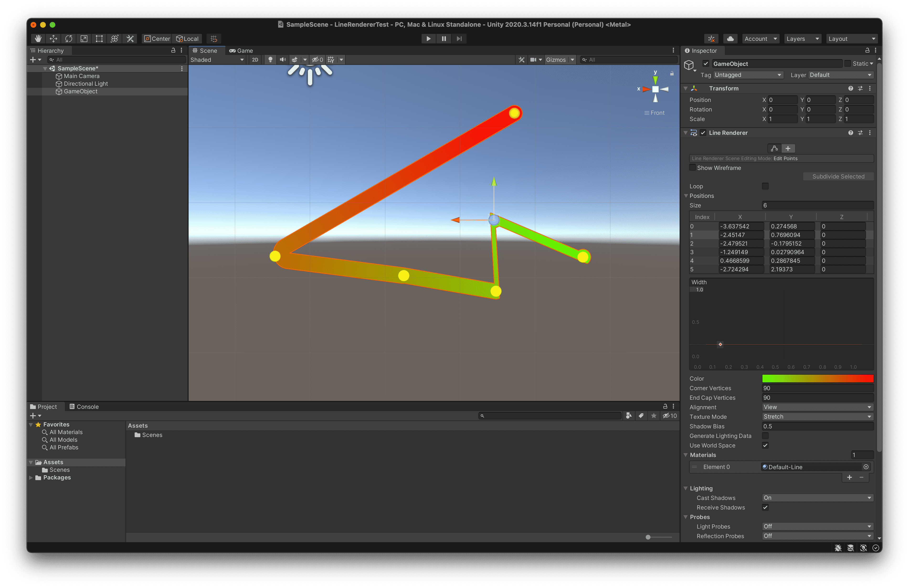Select Directional Light in Hierarchy
Viewport: 909px width, 588px height.
click(85, 84)
